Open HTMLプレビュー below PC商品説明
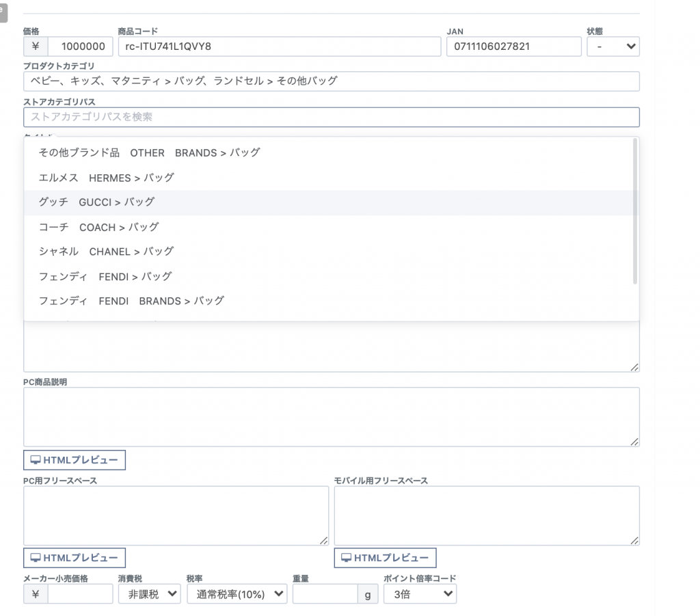 pyautogui.click(x=75, y=460)
